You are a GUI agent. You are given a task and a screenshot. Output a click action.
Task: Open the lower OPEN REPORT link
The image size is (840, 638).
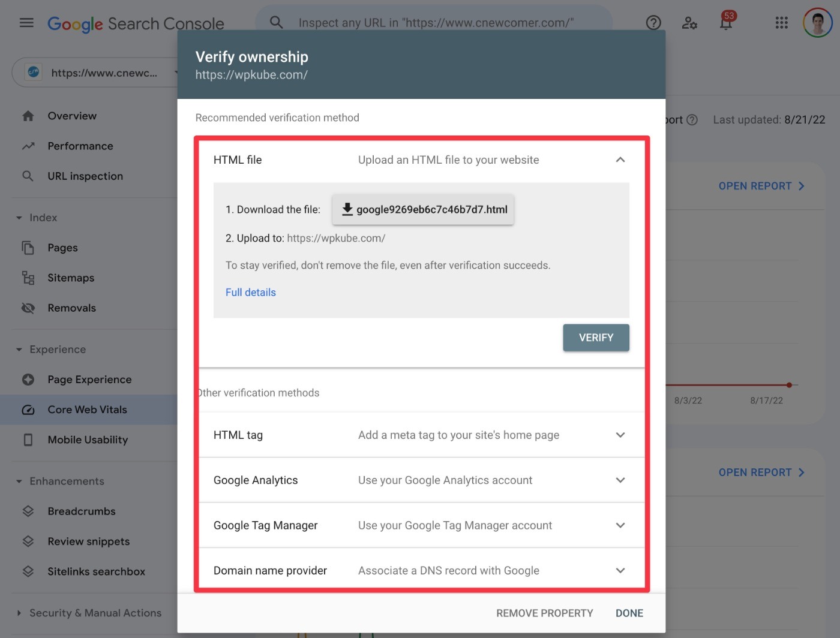pos(761,473)
